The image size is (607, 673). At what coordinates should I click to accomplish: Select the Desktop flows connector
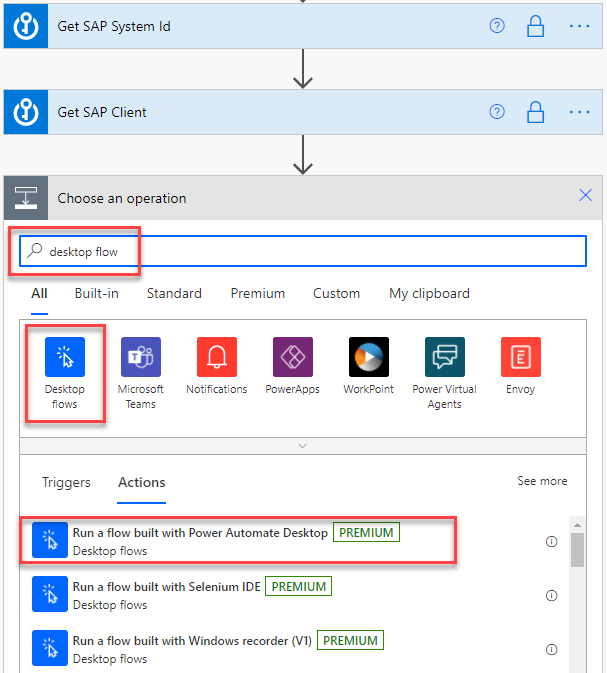pos(65,373)
